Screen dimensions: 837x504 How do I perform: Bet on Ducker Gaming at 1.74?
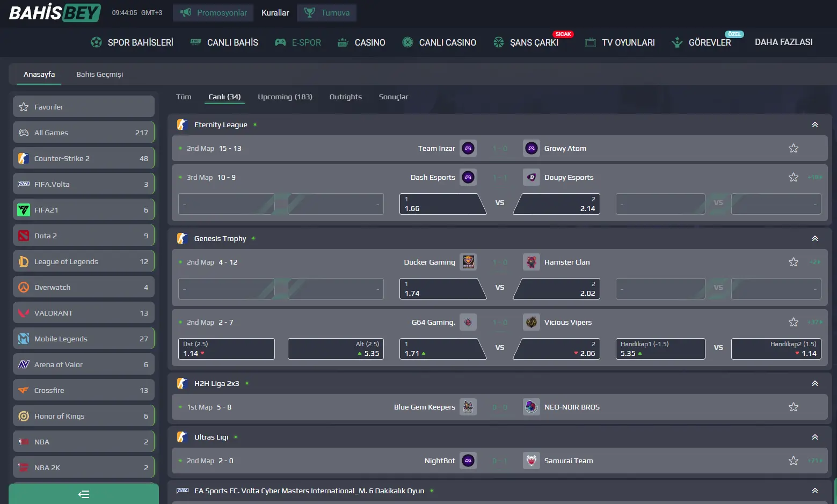pyautogui.click(x=442, y=289)
